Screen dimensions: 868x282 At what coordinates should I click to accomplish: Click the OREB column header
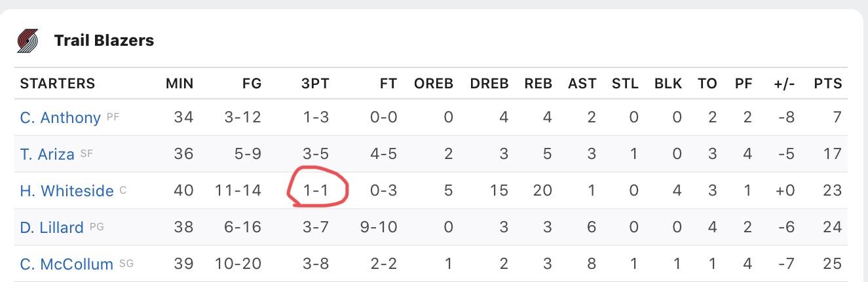[x=434, y=84]
